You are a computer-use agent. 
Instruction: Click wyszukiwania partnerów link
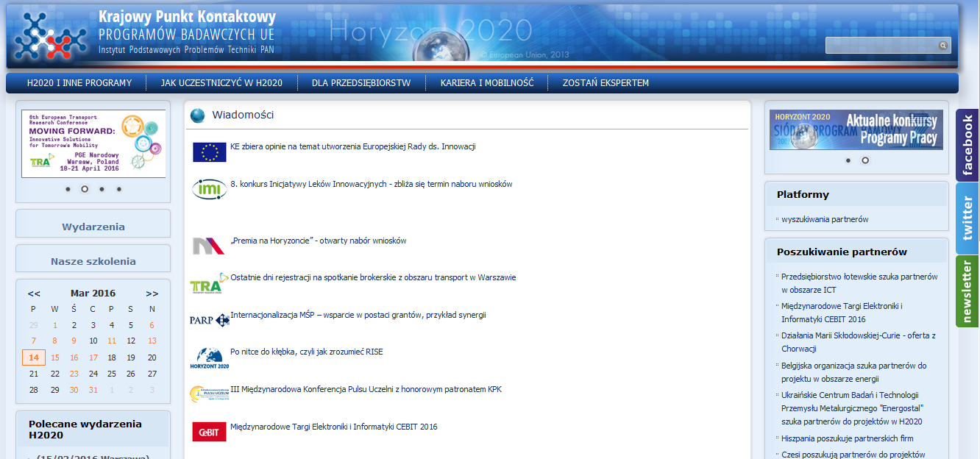825,219
